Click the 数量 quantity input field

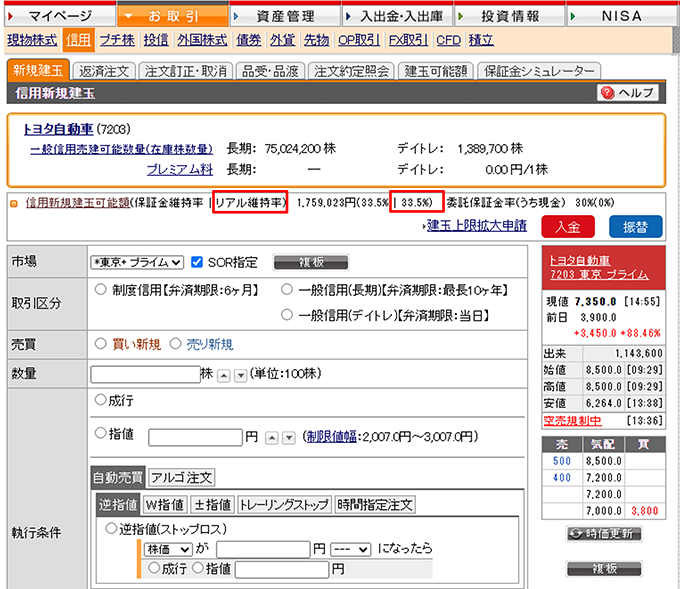[x=145, y=374]
